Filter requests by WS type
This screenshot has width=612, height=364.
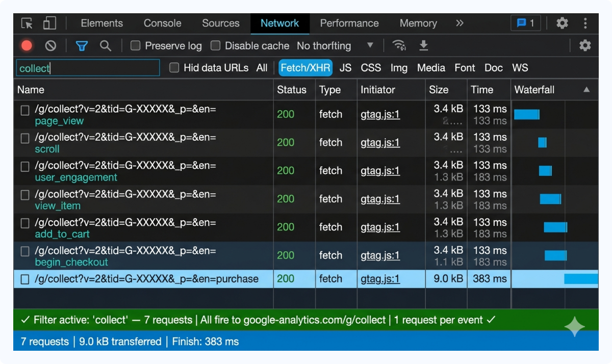pos(520,68)
